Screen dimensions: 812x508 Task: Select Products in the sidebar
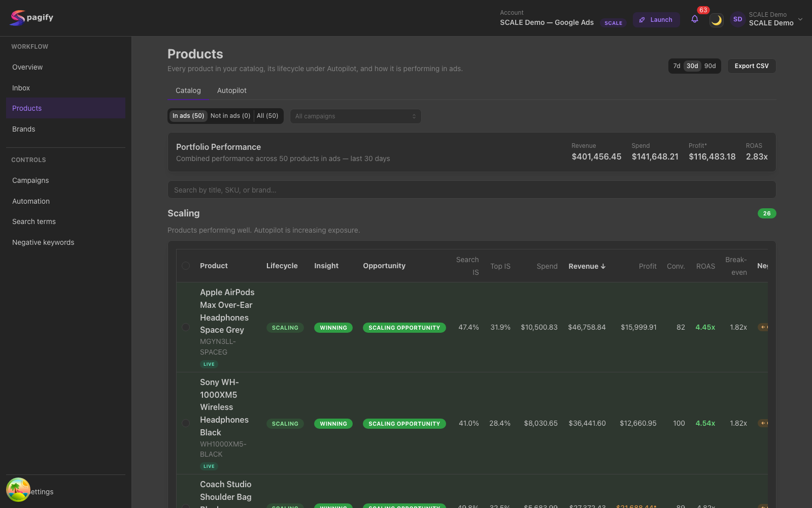65,108
